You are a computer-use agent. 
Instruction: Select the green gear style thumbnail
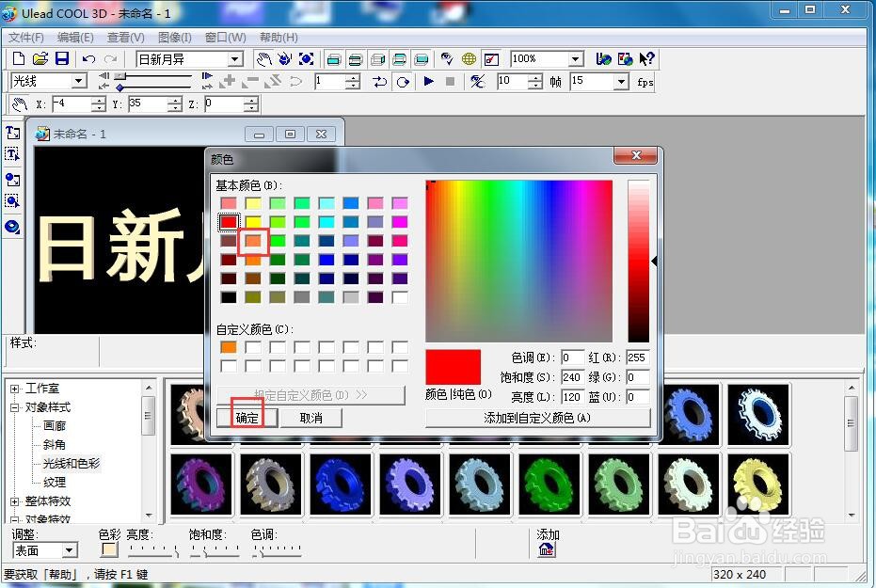[549, 485]
